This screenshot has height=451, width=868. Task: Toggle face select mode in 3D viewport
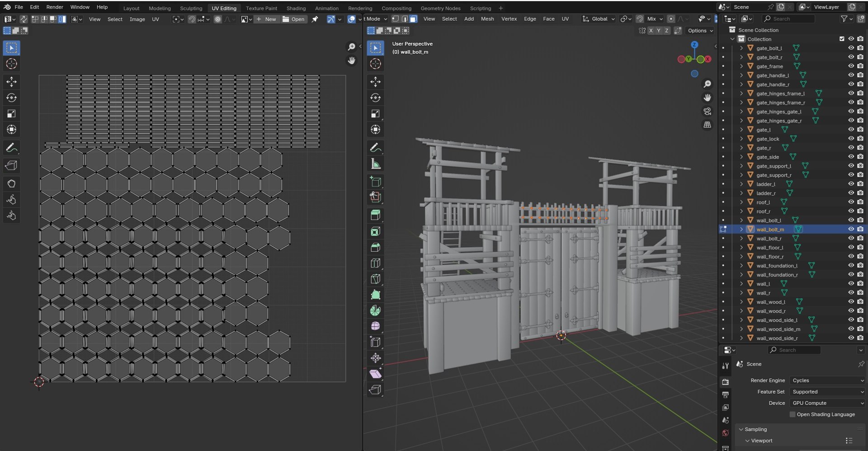click(413, 19)
